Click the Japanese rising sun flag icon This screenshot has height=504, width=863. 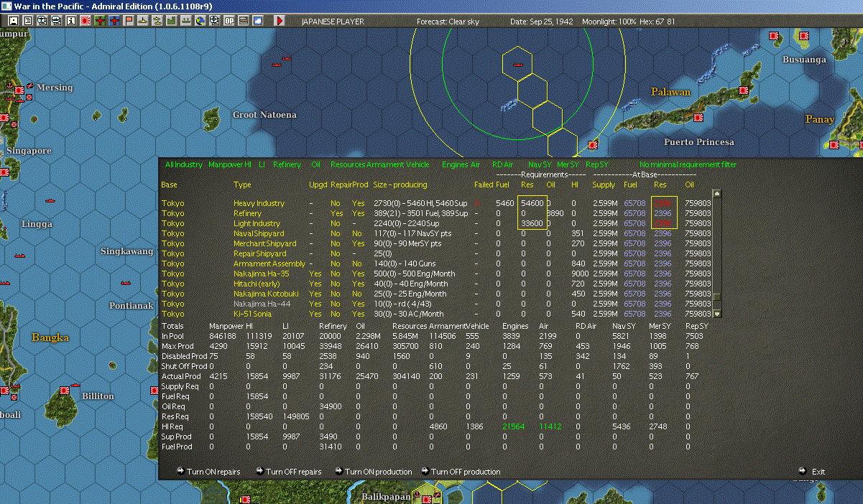pyautogui.click(x=86, y=21)
